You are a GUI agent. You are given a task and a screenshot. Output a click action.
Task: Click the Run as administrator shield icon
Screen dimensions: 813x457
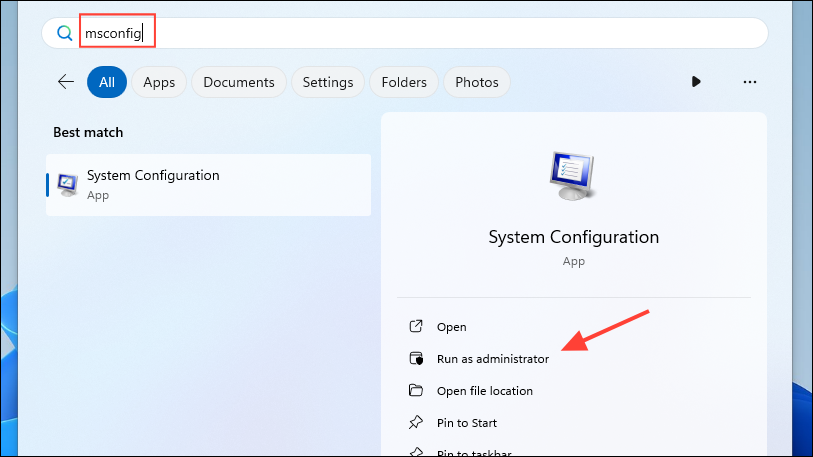(416, 358)
